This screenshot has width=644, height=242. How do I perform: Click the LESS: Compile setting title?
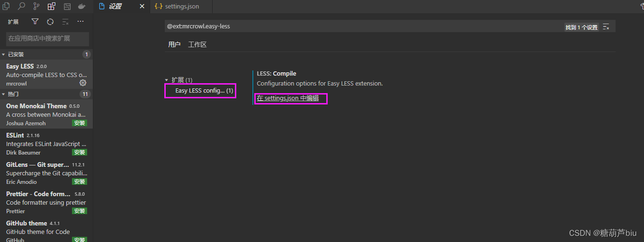277,73
